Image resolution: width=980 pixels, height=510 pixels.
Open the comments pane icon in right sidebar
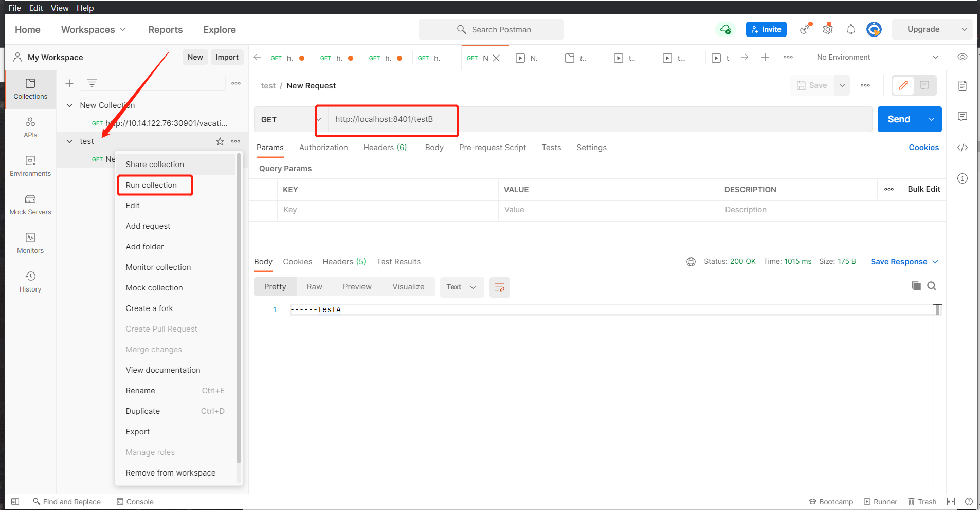(963, 117)
